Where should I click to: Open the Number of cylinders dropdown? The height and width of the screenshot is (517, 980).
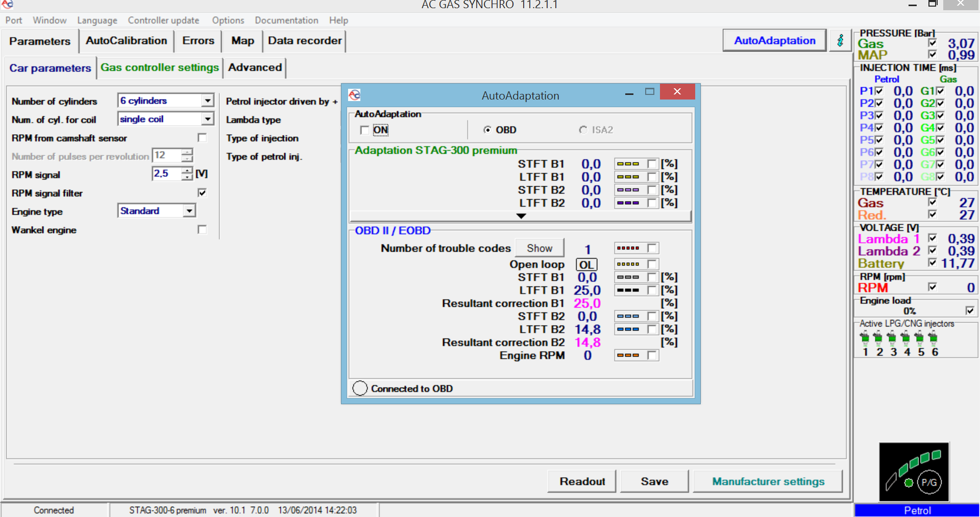coord(207,101)
